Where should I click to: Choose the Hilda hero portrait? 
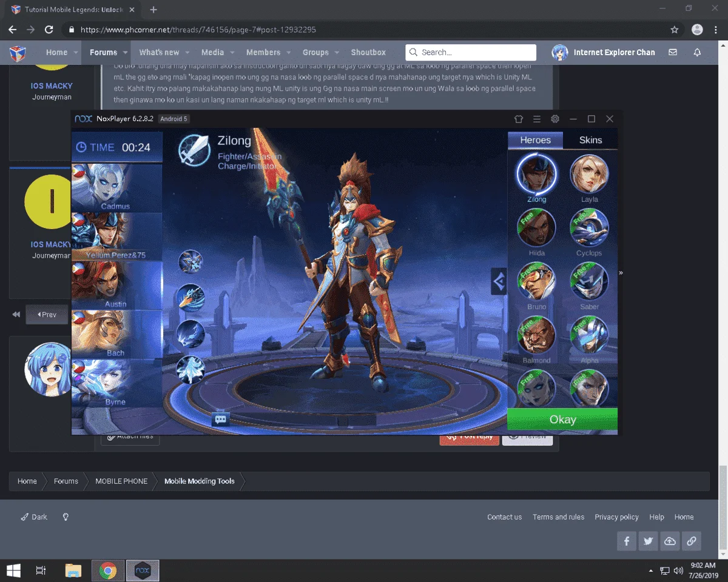click(536, 228)
